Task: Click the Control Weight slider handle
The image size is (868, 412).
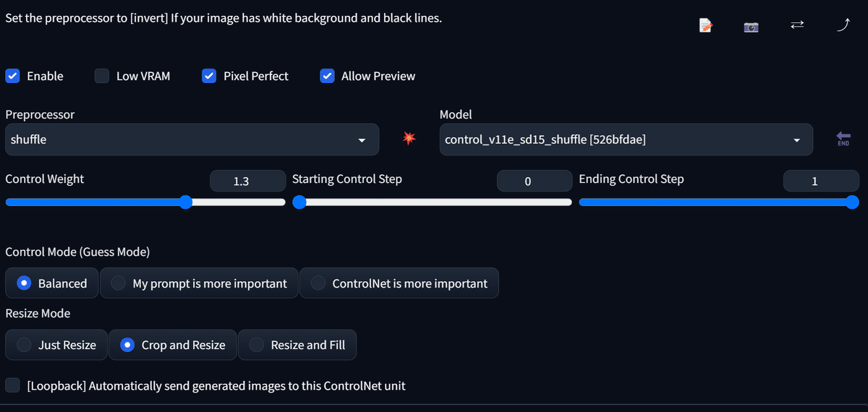Action: pos(185,202)
